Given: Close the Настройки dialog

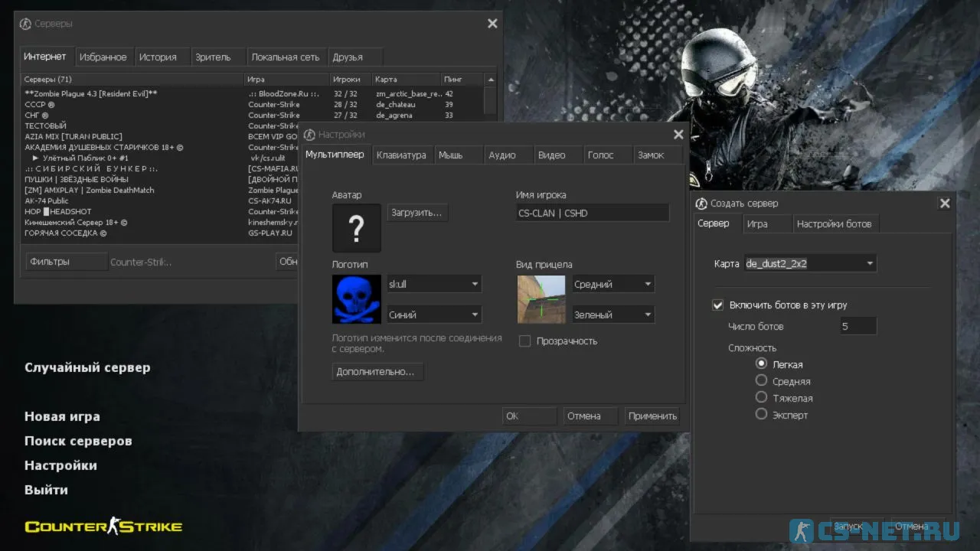Looking at the screenshot, I should (678, 135).
